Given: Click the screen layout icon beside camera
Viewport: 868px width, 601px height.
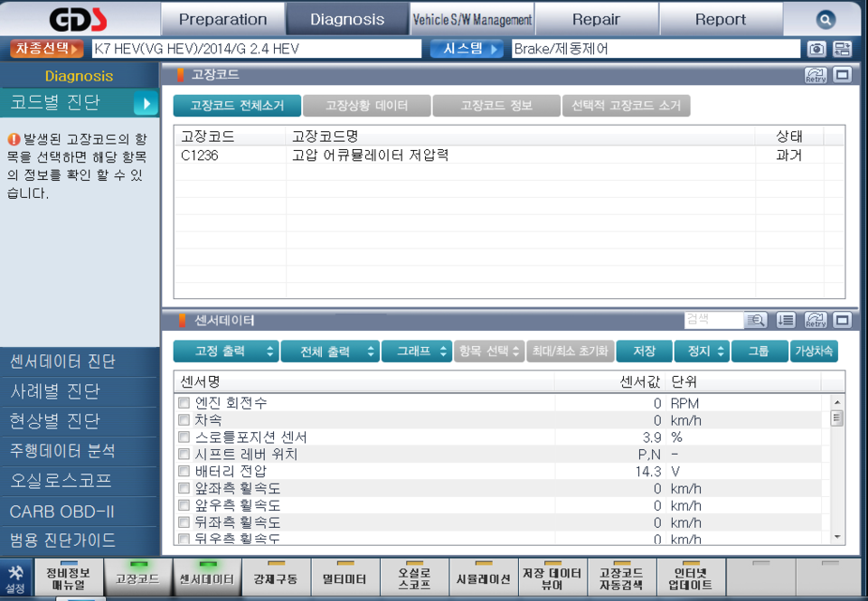Looking at the screenshot, I should (x=842, y=49).
